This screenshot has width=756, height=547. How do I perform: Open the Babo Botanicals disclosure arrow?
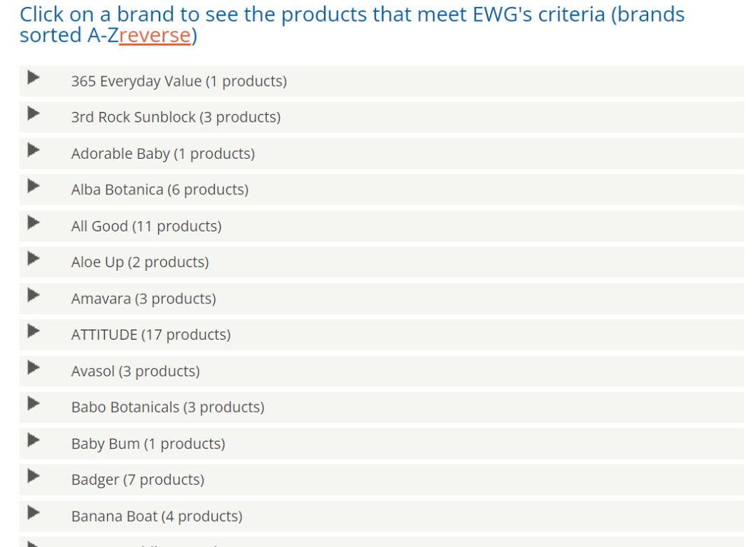point(34,404)
